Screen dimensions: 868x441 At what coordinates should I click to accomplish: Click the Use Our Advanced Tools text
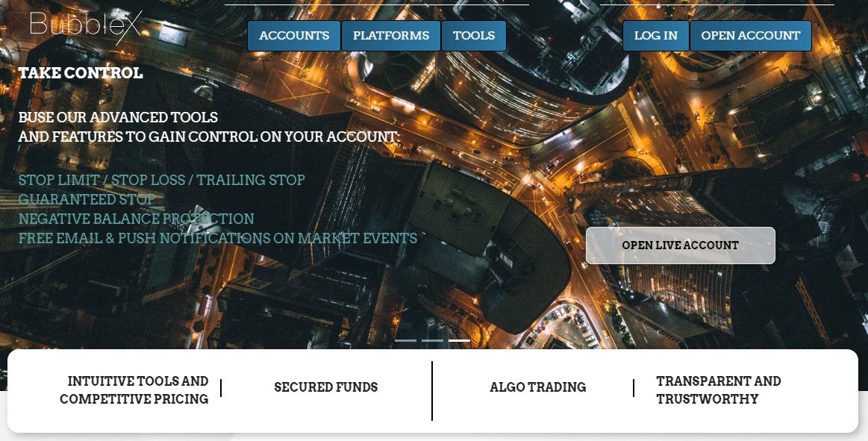[118, 117]
